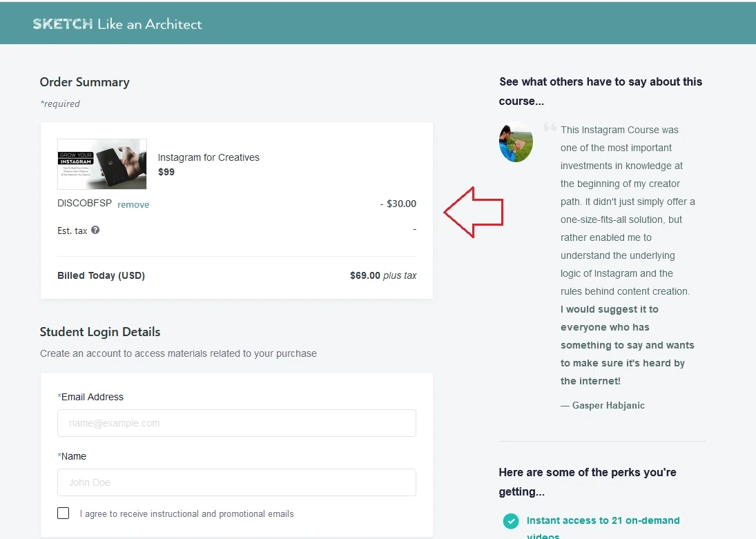Open the Instagram for Creatives product thumbnail
This screenshot has height=539, width=756.
point(102,164)
